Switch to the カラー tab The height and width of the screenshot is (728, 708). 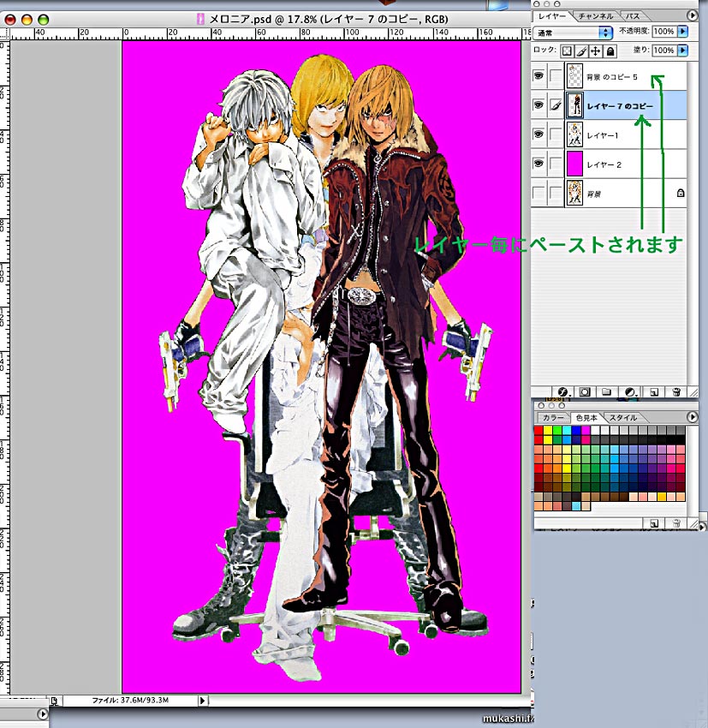point(552,417)
